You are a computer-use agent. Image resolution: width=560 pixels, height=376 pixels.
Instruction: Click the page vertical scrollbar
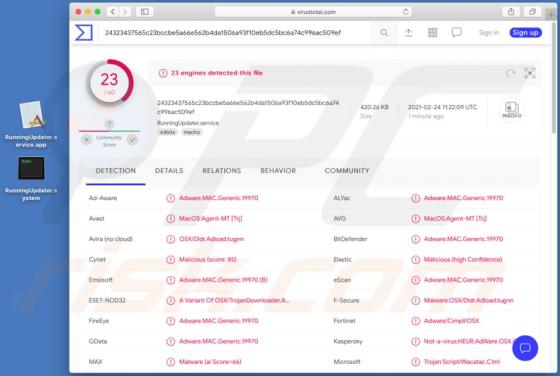coord(553,77)
